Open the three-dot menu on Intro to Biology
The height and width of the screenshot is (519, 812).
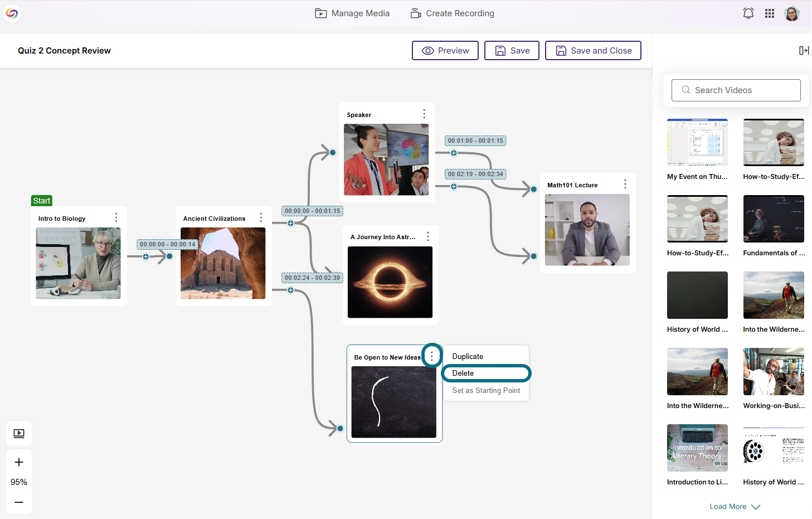pyautogui.click(x=116, y=217)
